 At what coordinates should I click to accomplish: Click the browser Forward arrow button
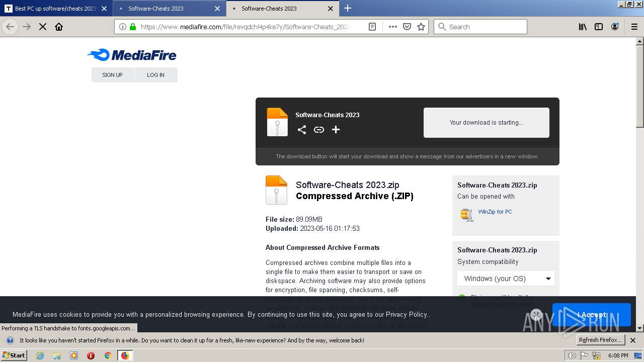[x=27, y=27]
